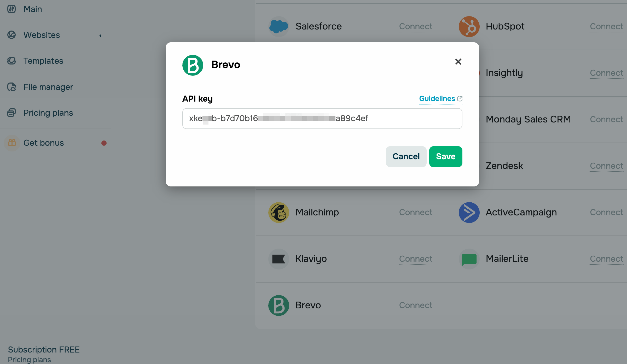
Task: Click the Get bonus gift icon
Action: click(x=12, y=143)
